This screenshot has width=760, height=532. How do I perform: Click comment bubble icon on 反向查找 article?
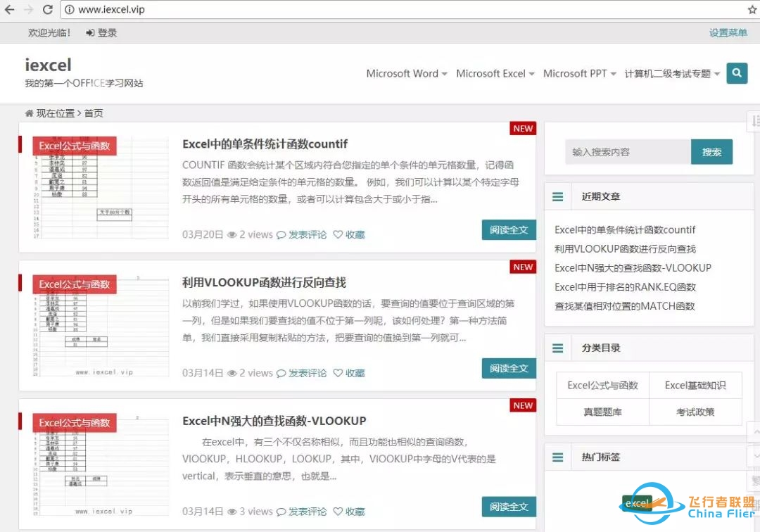(x=281, y=374)
